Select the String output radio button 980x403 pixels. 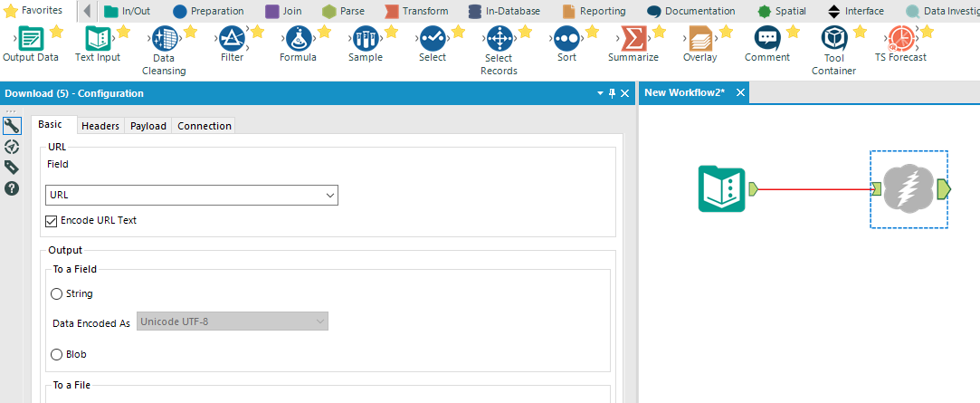click(56, 293)
